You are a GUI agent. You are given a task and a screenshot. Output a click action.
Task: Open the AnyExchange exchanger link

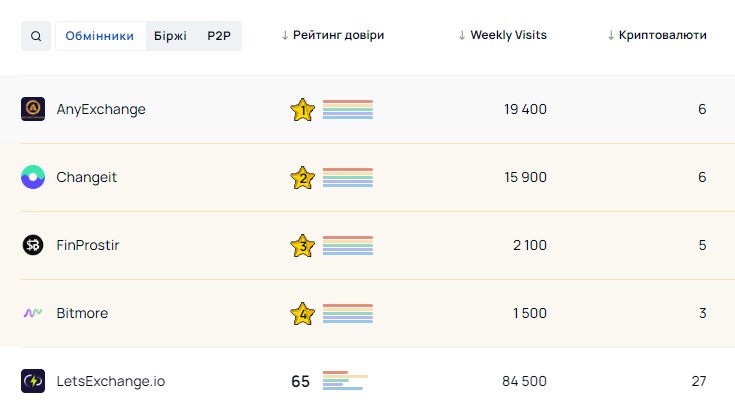point(101,109)
